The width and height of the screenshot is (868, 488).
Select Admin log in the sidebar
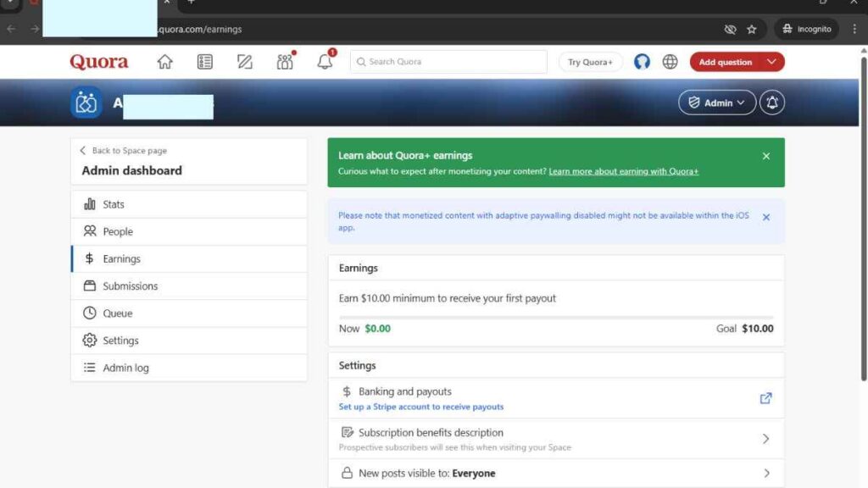point(127,368)
